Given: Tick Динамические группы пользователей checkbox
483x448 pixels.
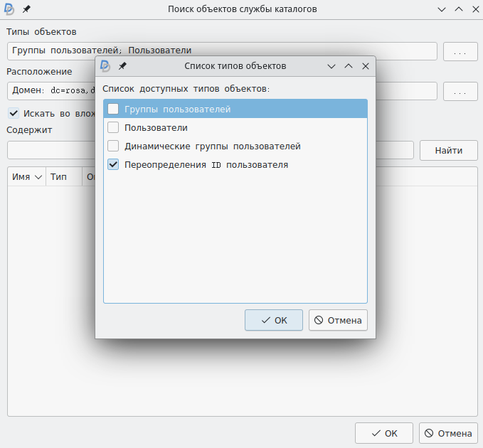Looking at the screenshot, I should [x=113, y=146].
